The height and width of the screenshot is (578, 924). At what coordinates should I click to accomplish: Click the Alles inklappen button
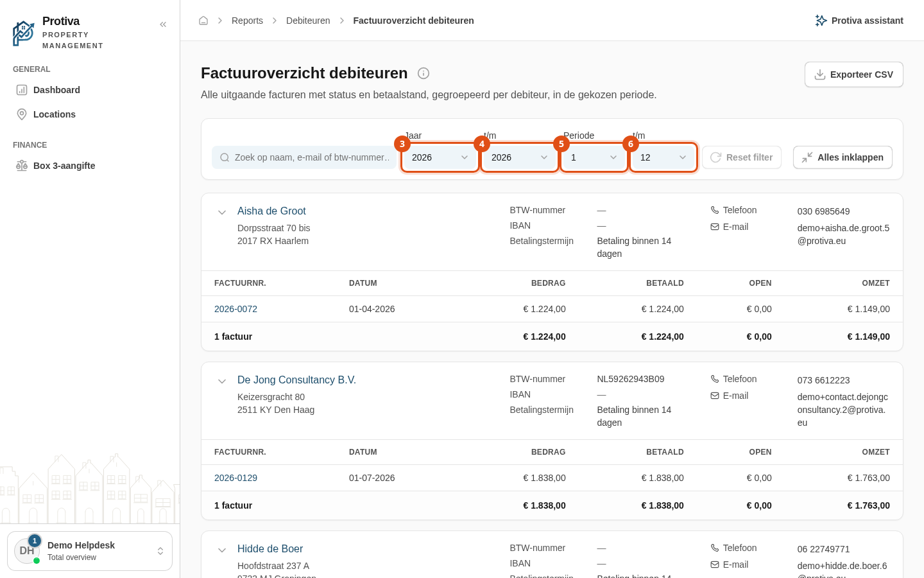(843, 157)
